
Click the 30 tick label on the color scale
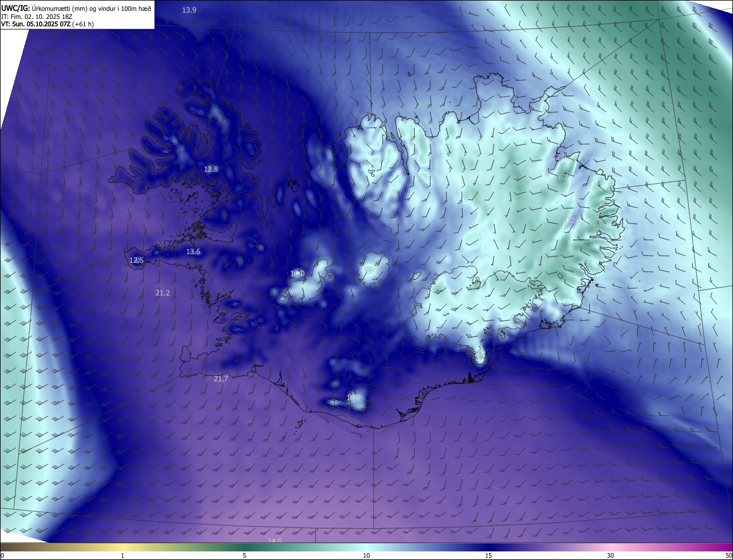(610, 555)
